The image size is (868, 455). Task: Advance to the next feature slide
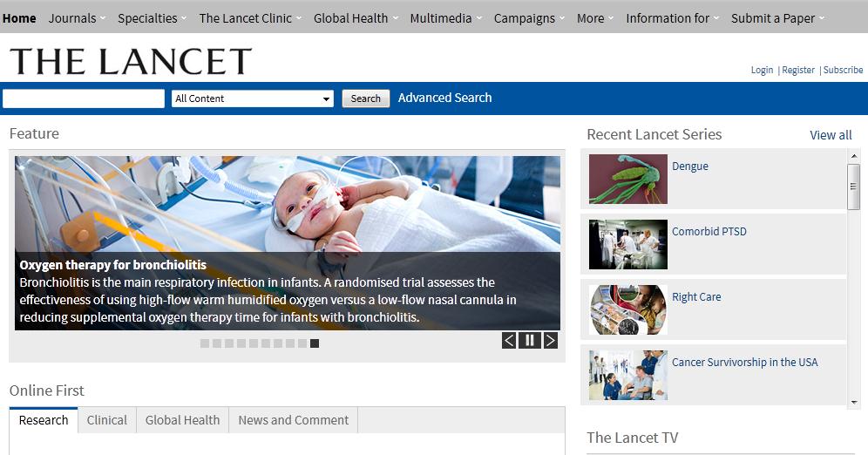click(x=550, y=340)
